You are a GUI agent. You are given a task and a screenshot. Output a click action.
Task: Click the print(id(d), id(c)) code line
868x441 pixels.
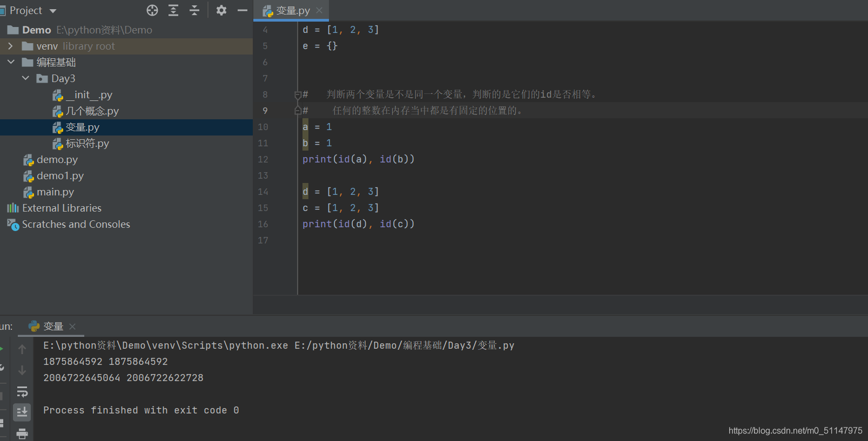click(x=358, y=224)
